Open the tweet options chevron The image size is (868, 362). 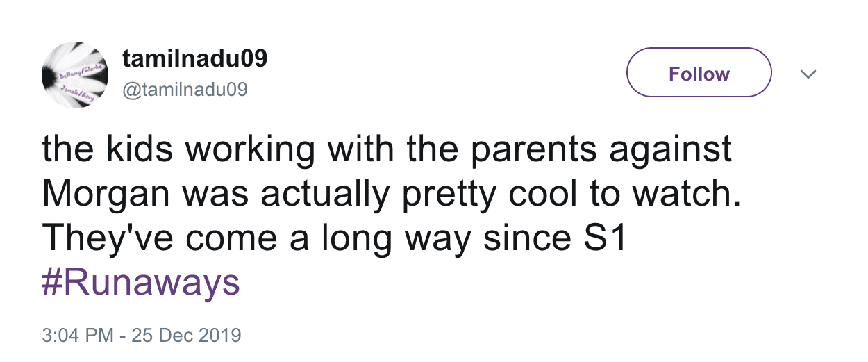coord(808,74)
